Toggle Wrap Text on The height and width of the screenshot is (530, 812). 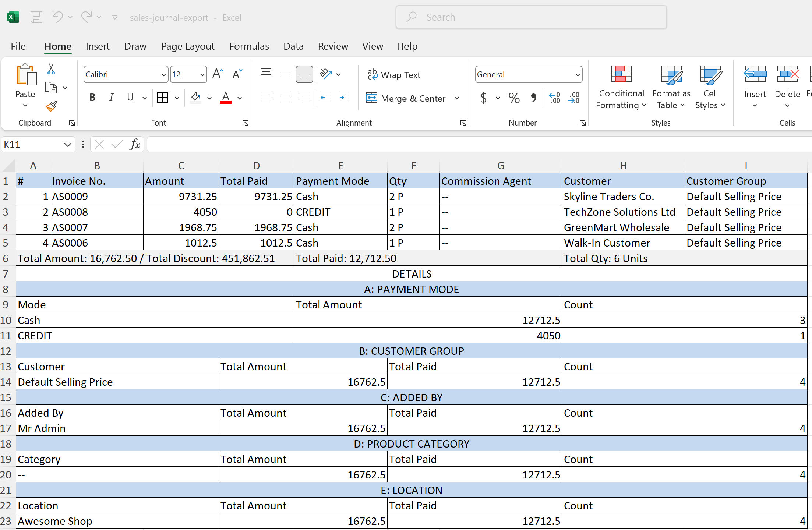click(394, 75)
